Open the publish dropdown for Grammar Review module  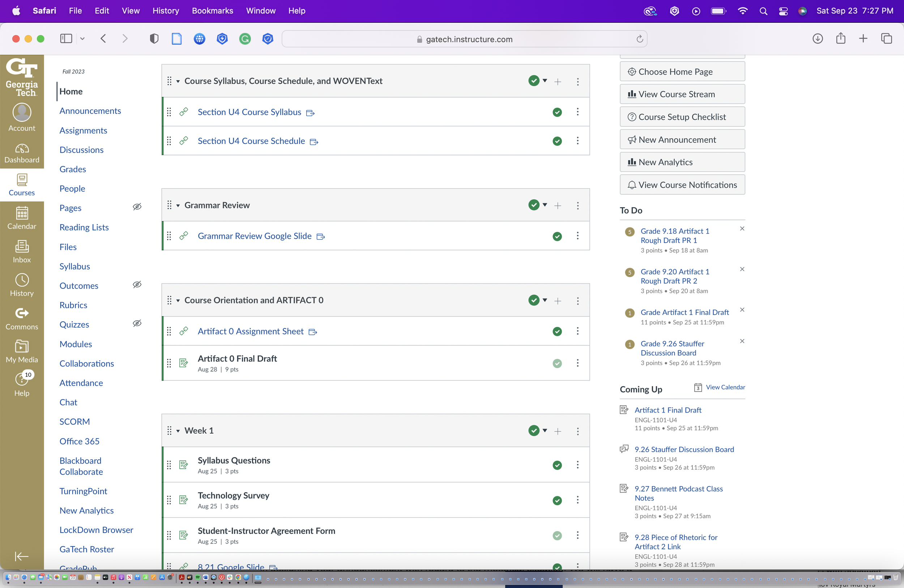[545, 205]
